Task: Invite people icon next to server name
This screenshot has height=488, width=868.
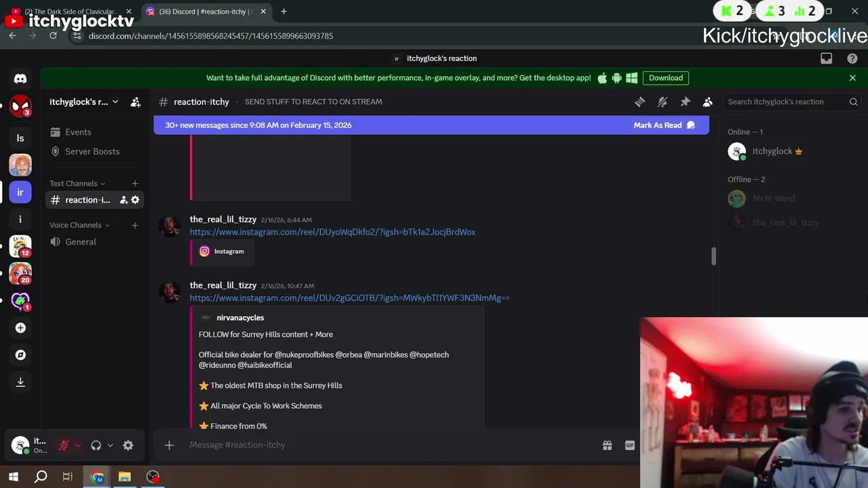Action: (x=136, y=102)
